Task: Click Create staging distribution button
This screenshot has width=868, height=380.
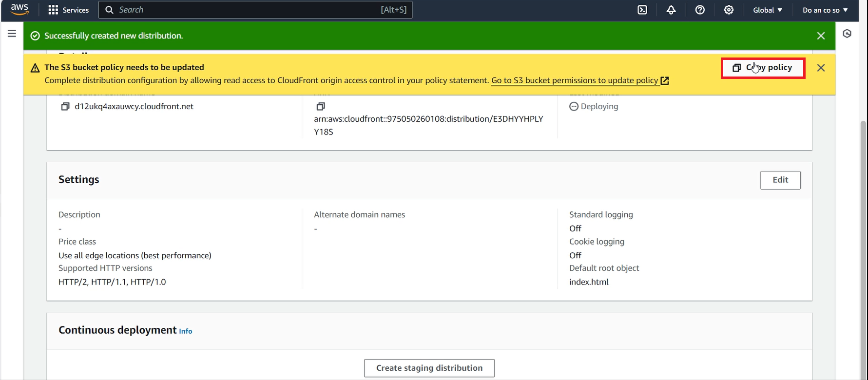Action: point(429,368)
